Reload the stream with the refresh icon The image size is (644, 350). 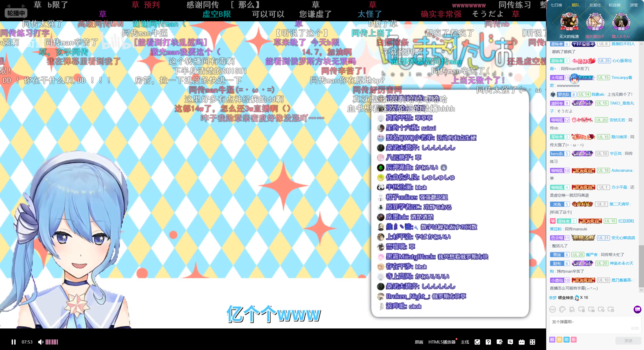tap(477, 342)
